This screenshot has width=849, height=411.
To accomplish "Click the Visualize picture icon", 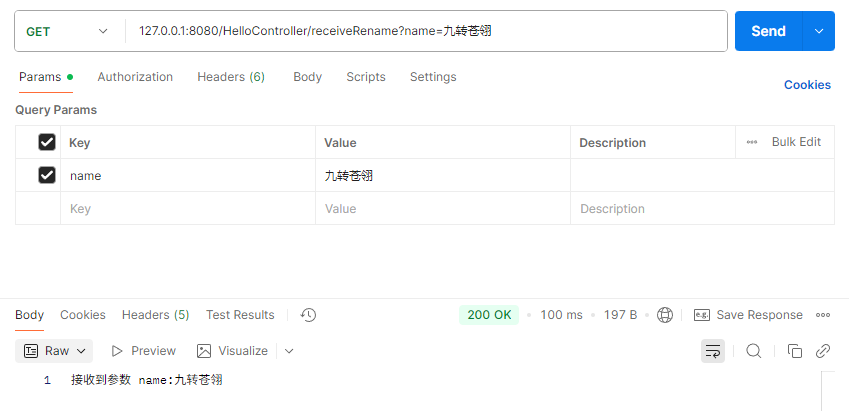I will [204, 351].
